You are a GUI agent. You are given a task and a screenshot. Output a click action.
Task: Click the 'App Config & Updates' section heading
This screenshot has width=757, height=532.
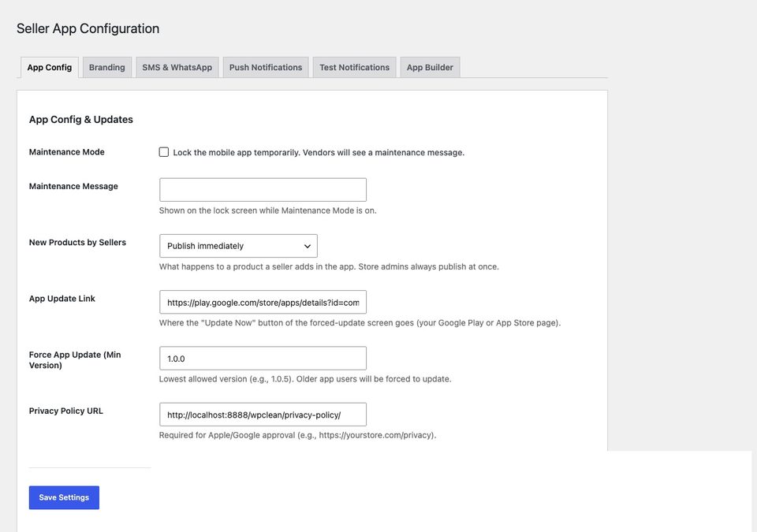pyautogui.click(x=81, y=119)
